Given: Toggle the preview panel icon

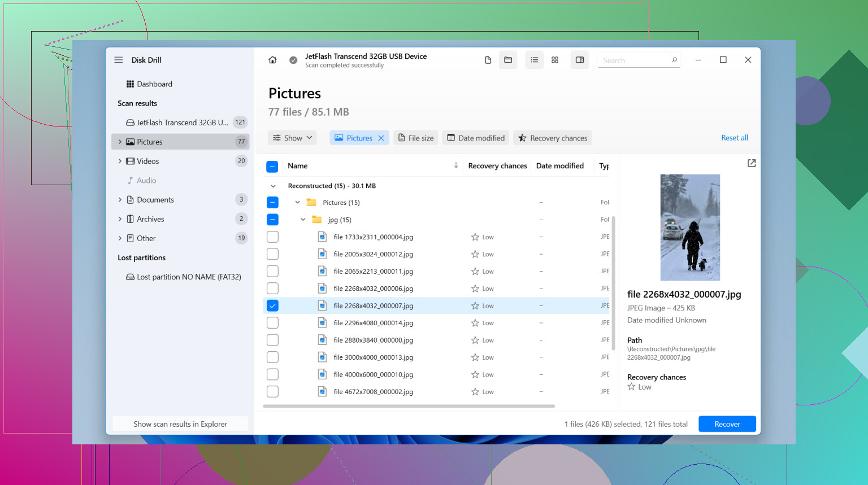Looking at the screenshot, I should (x=580, y=60).
